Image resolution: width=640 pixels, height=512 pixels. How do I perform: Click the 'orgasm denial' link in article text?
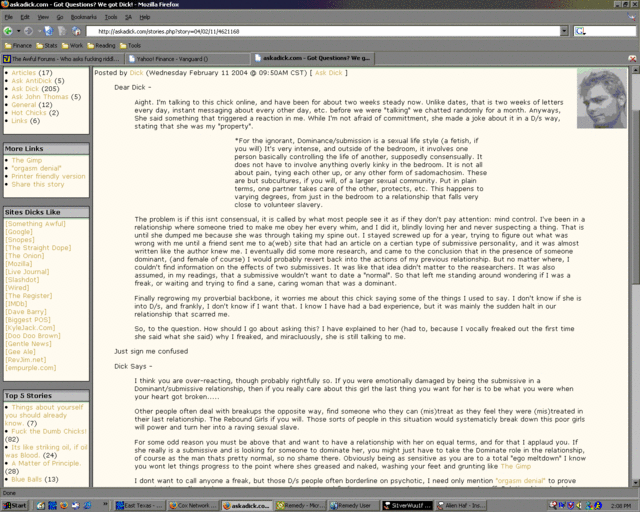click(x=520, y=481)
